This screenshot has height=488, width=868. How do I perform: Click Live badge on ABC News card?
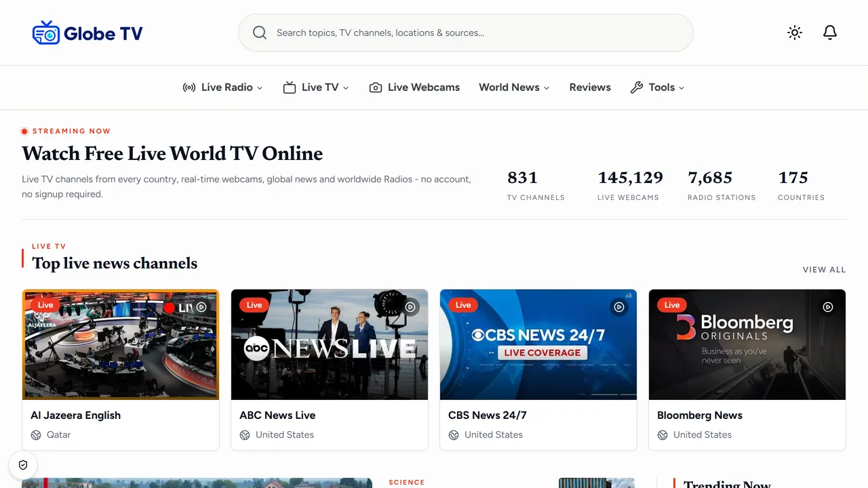tap(254, 305)
